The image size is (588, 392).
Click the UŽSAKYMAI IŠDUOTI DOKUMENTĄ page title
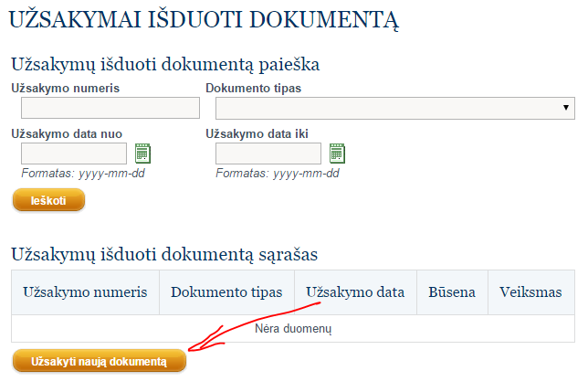coord(204,20)
